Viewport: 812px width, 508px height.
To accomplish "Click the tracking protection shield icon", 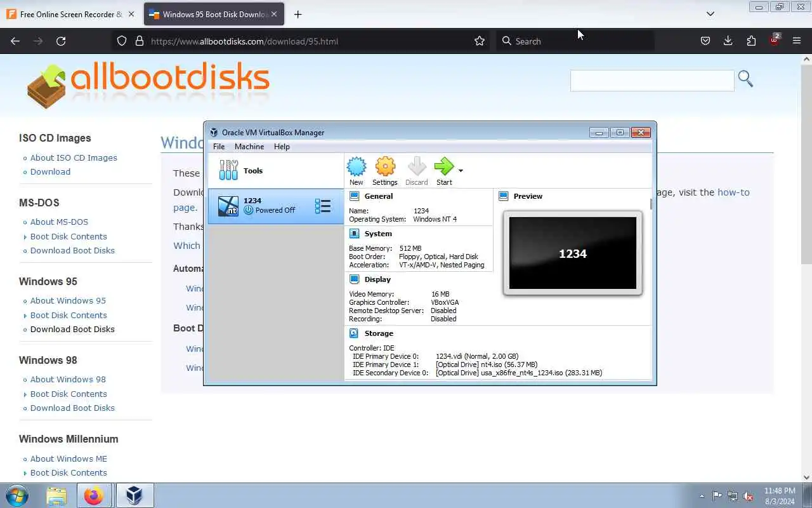I will click(122, 41).
